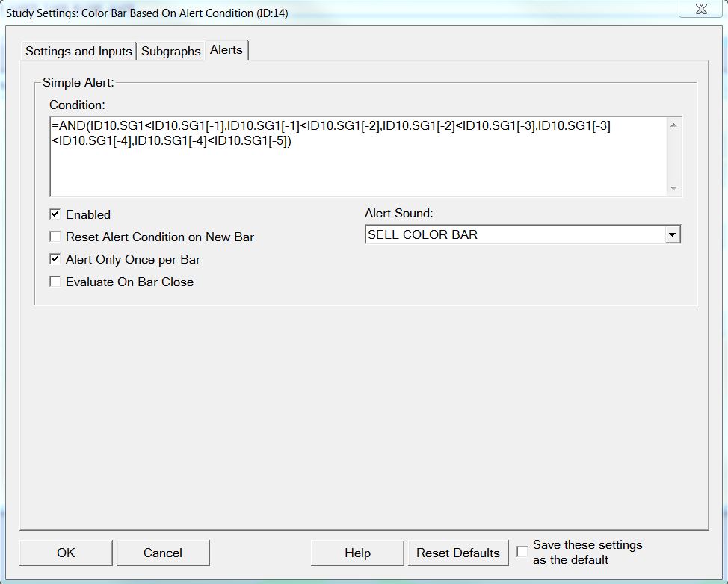Check Evaluate On Bar Close

(x=55, y=282)
